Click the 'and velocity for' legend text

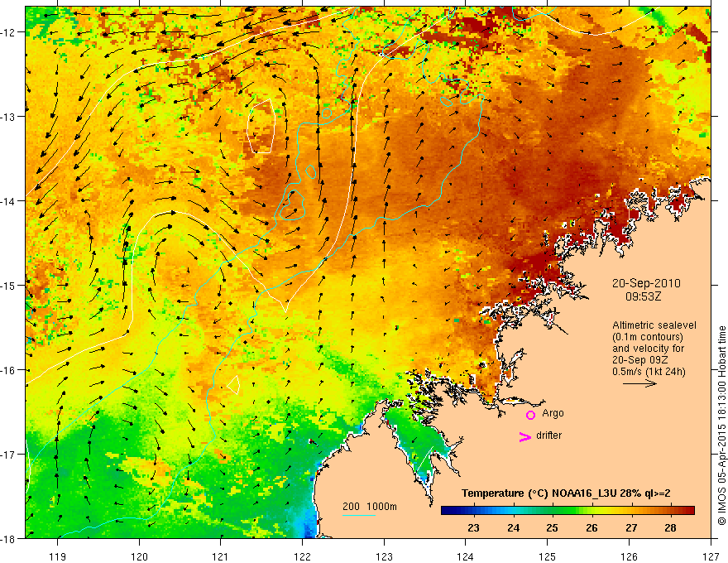click(648, 349)
